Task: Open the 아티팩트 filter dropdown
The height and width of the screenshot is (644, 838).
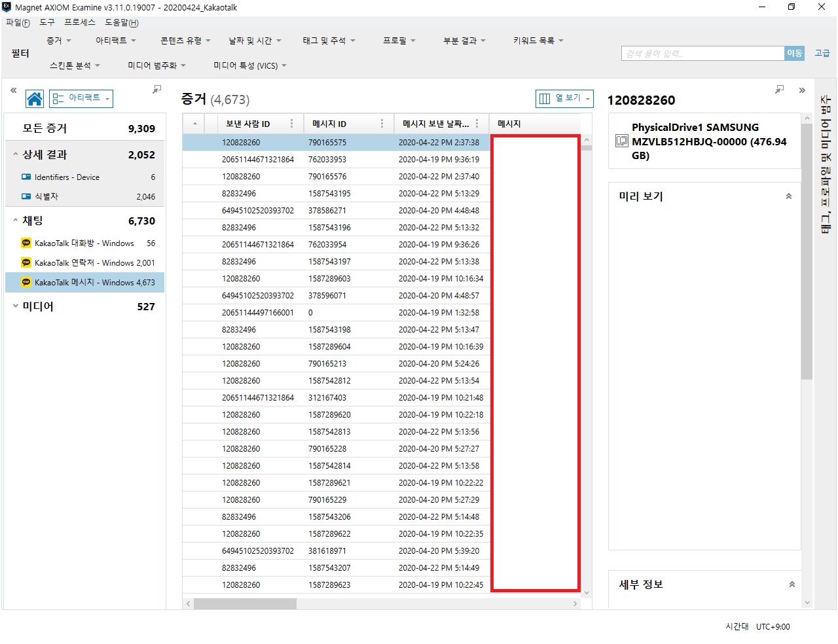Action: tap(116, 41)
